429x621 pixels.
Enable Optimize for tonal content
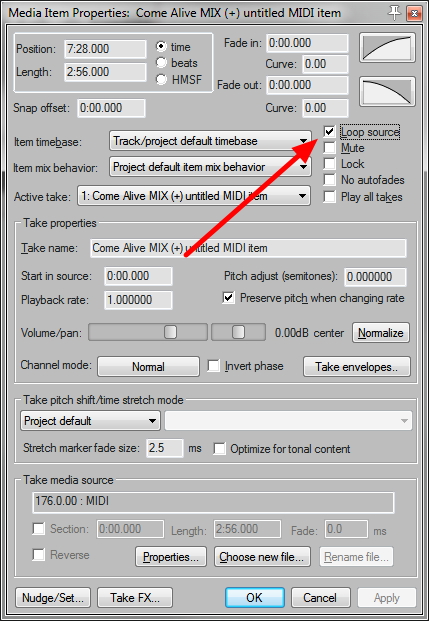219,449
